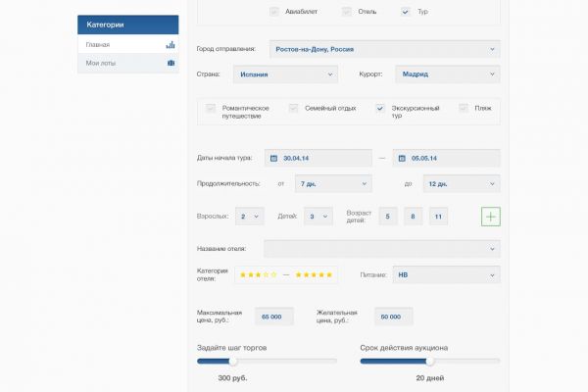Screen dimensions: 588x392
Task: Click the 20 дней auction duration label
Action: point(430,378)
